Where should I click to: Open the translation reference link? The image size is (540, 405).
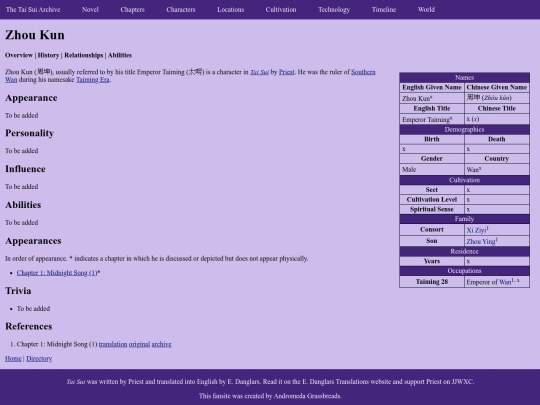pyautogui.click(x=113, y=344)
